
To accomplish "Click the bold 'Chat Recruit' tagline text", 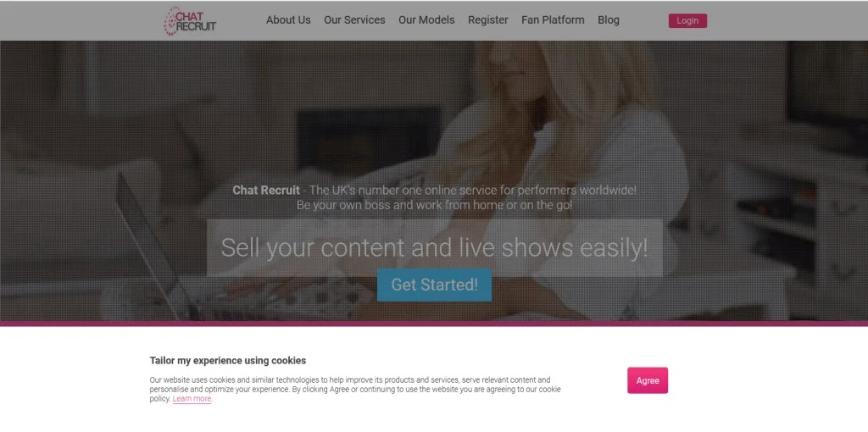I will [x=265, y=191].
